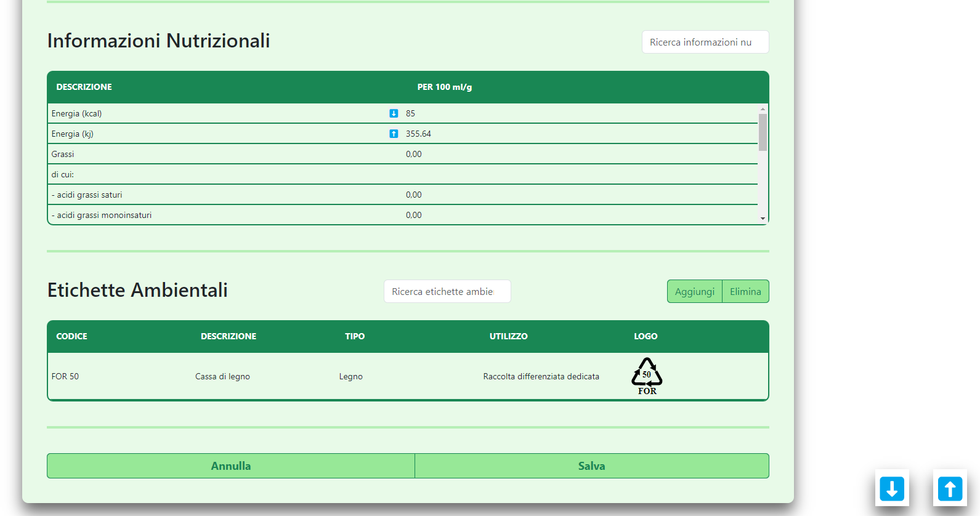Click Annulla to cancel changes

tap(231, 466)
